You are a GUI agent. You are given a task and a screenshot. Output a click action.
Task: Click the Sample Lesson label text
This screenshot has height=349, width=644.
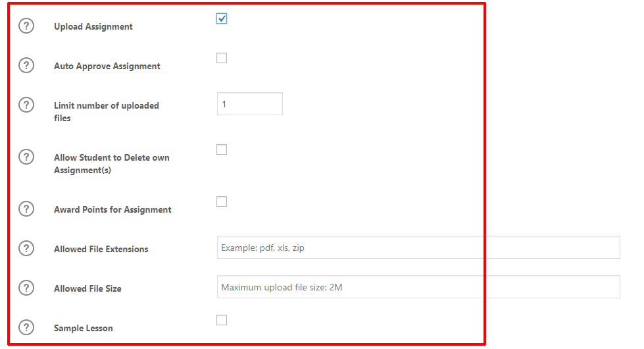tap(84, 328)
